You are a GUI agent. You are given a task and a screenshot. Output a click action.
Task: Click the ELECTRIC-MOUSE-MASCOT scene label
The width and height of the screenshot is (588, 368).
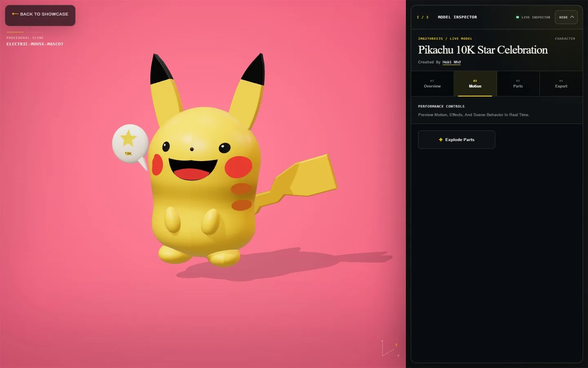tap(35, 44)
